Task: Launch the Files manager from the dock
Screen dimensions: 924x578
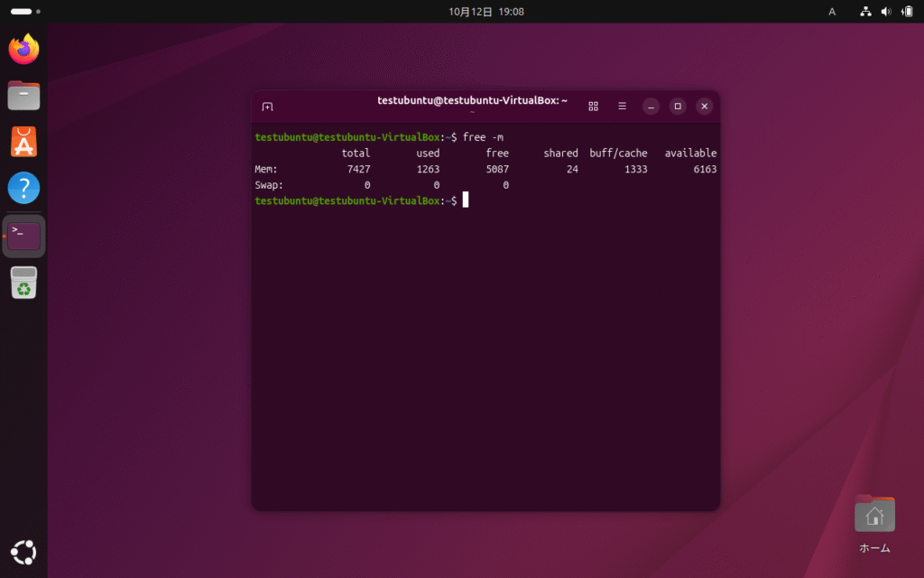Action: (x=24, y=95)
